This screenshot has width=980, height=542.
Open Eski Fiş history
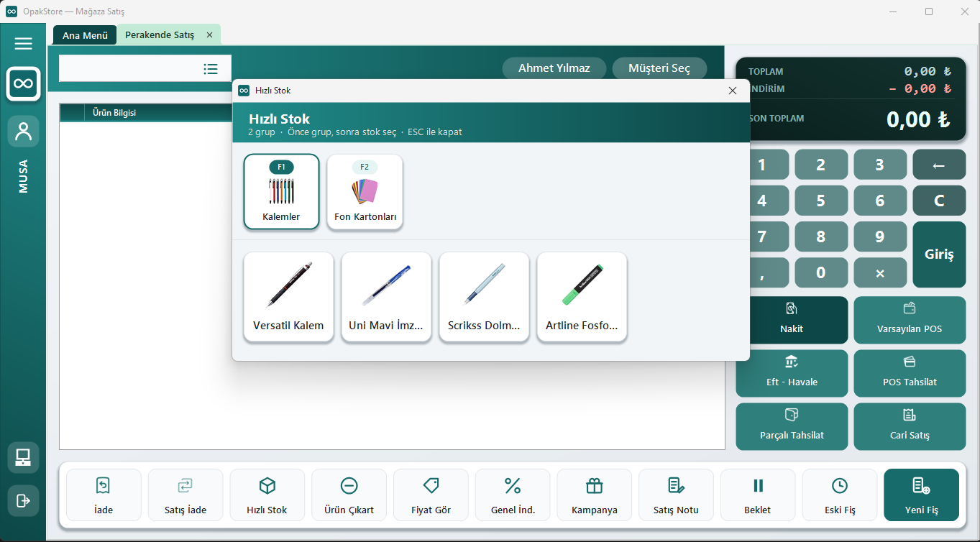[840, 495]
